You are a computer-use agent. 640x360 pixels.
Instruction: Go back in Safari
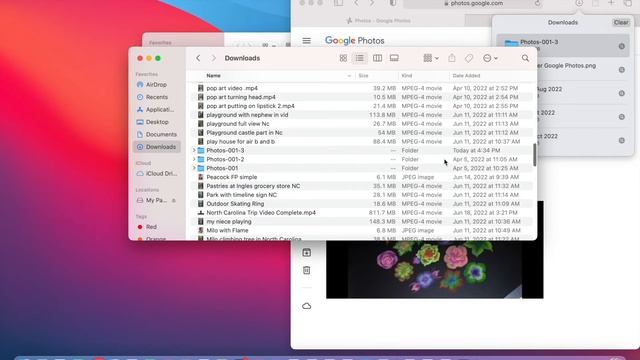point(356,3)
